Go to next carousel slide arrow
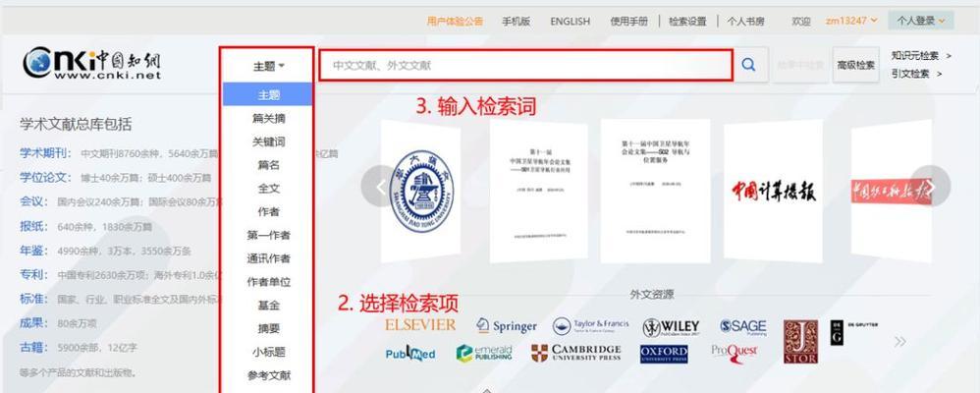The height and width of the screenshot is (393, 980). coord(931,187)
